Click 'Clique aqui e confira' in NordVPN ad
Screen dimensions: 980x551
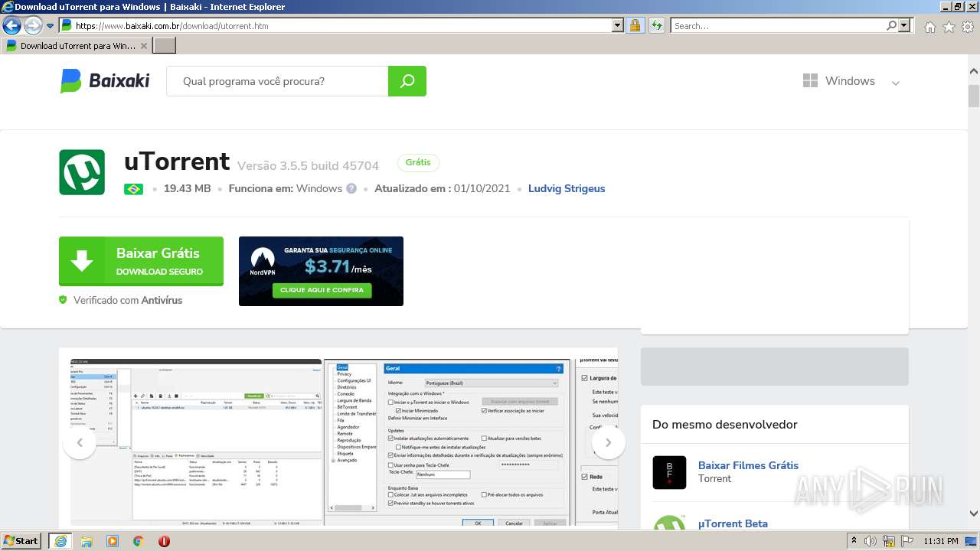click(x=322, y=290)
